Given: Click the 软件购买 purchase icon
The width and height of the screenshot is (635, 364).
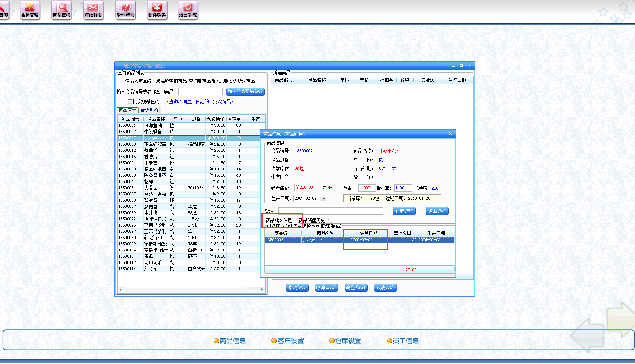Looking at the screenshot, I should click(157, 10).
